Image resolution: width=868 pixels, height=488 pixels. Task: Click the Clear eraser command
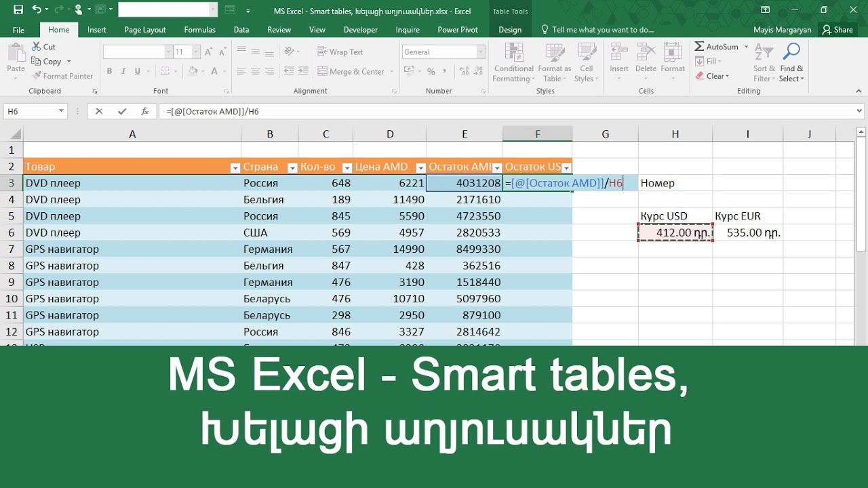(712, 76)
